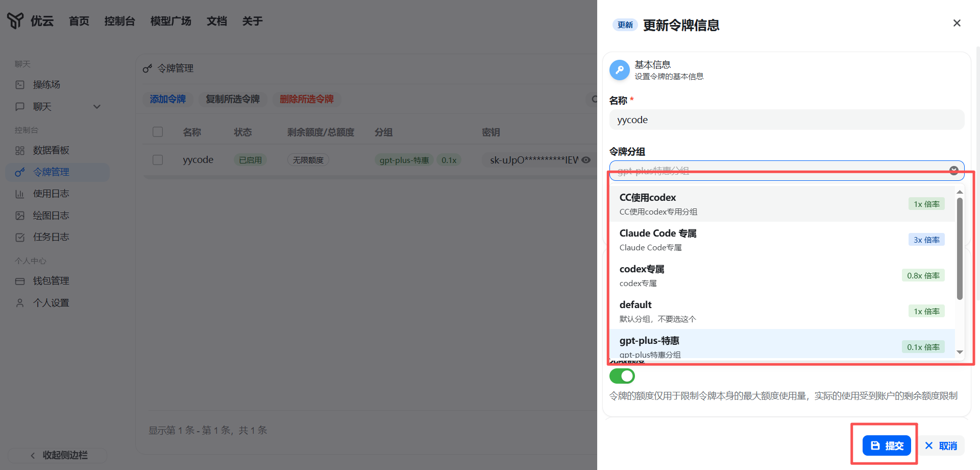Click the dropdown list scrollbar thumb
This screenshot has width=980, height=470.
[960, 248]
